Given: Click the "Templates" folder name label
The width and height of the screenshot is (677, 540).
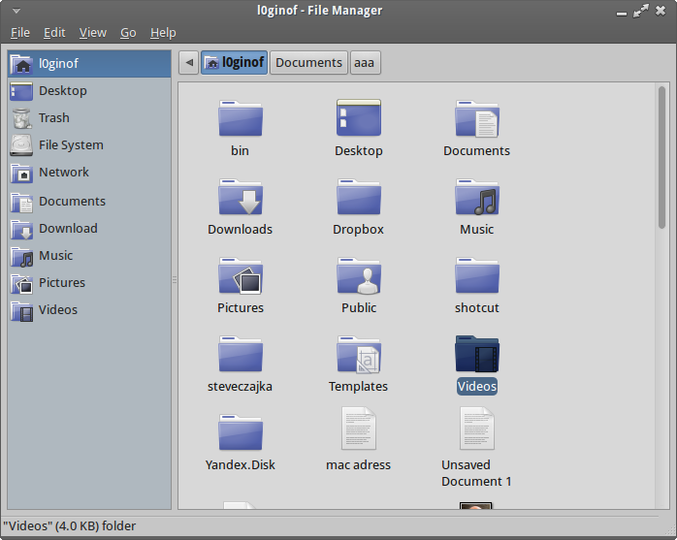Looking at the screenshot, I should tap(358, 386).
